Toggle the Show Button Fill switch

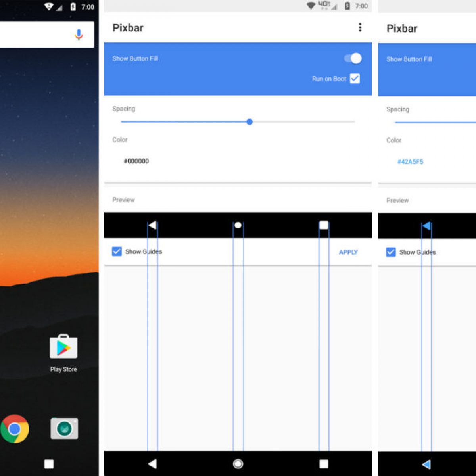click(353, 59)
